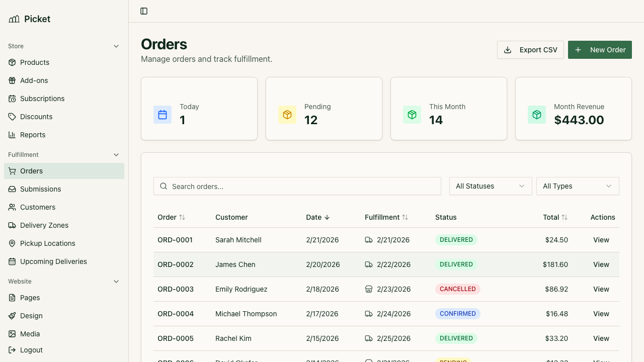The image size is (644, 362).
Task: Toggle the sidebar panel icon
Action: pyautogui.click(x=144, y=11)
